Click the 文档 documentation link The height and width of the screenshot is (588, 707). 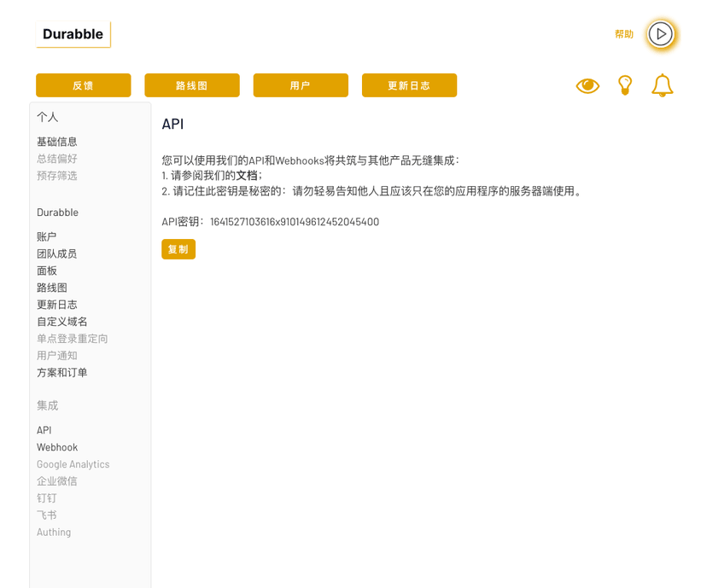click(x=247, y=176)
